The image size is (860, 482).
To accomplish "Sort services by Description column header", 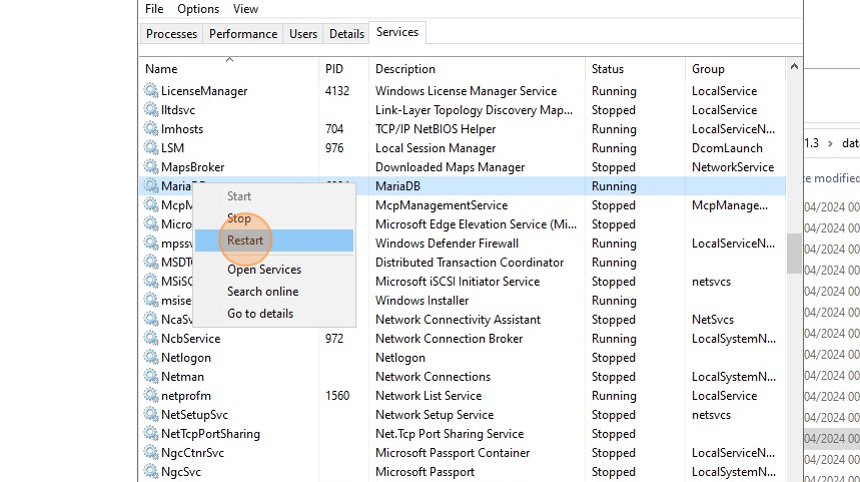I will (405, 69).
